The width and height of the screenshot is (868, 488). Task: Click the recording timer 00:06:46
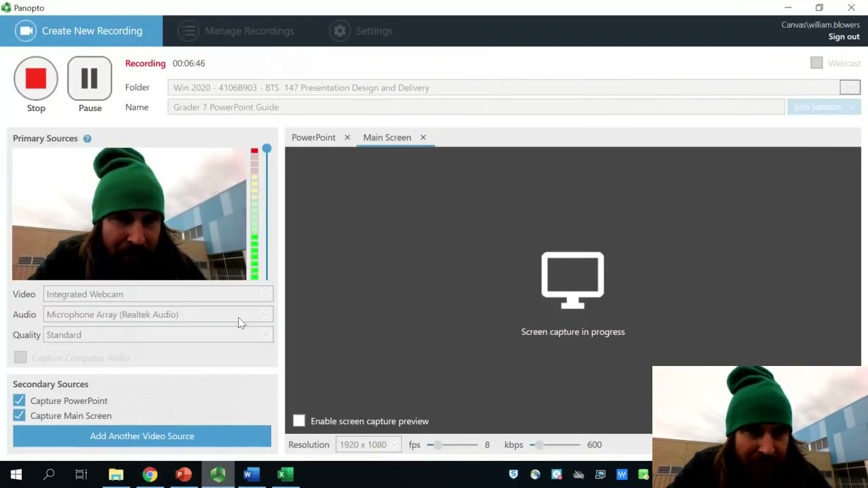[x=189, y=63]
